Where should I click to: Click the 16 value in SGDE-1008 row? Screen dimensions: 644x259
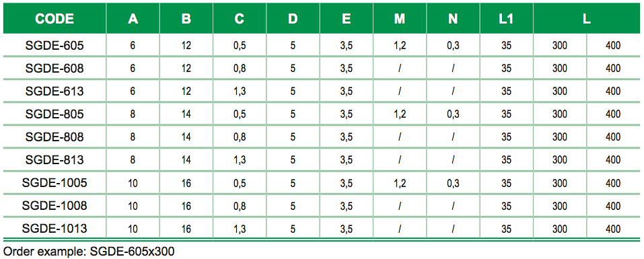pyautogui.click(x=186, y=206)
